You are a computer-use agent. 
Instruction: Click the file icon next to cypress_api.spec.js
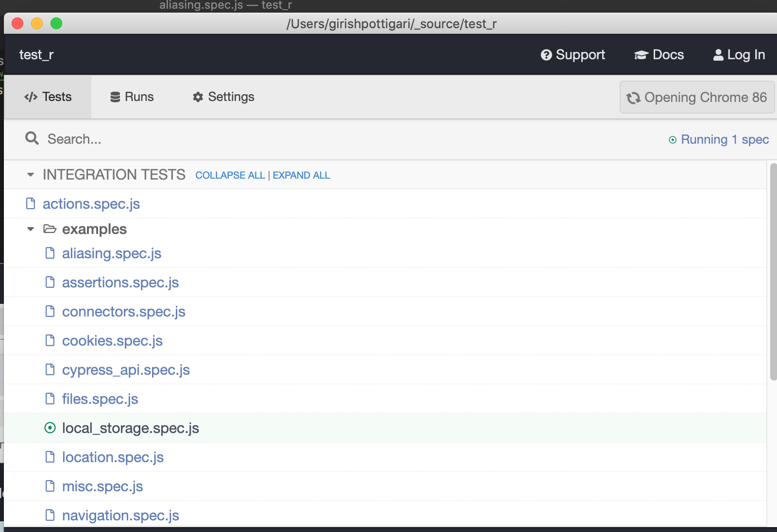(x=50, y=369)
